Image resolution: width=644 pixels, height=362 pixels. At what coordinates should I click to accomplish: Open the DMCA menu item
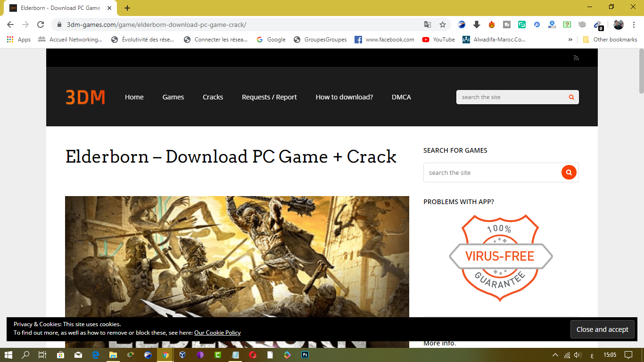tap(401, 97)
